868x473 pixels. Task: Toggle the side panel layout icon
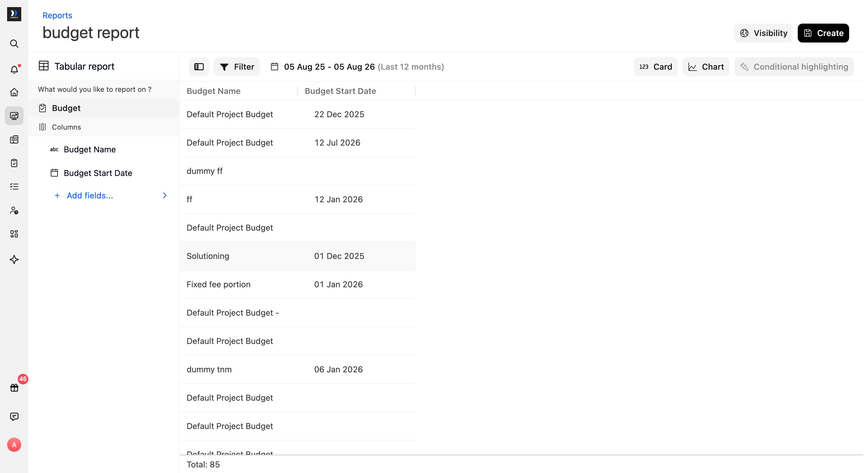tap(199, 67)
